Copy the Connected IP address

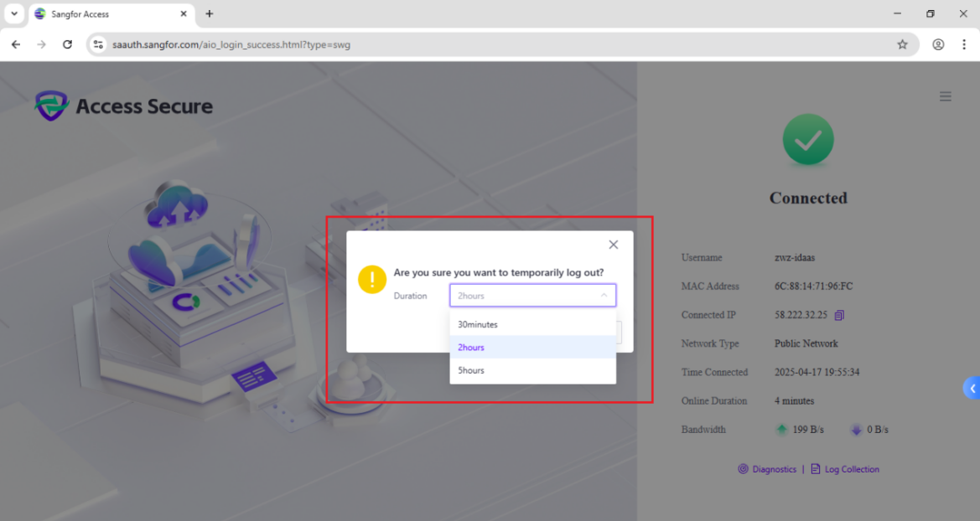click(839, 315)
